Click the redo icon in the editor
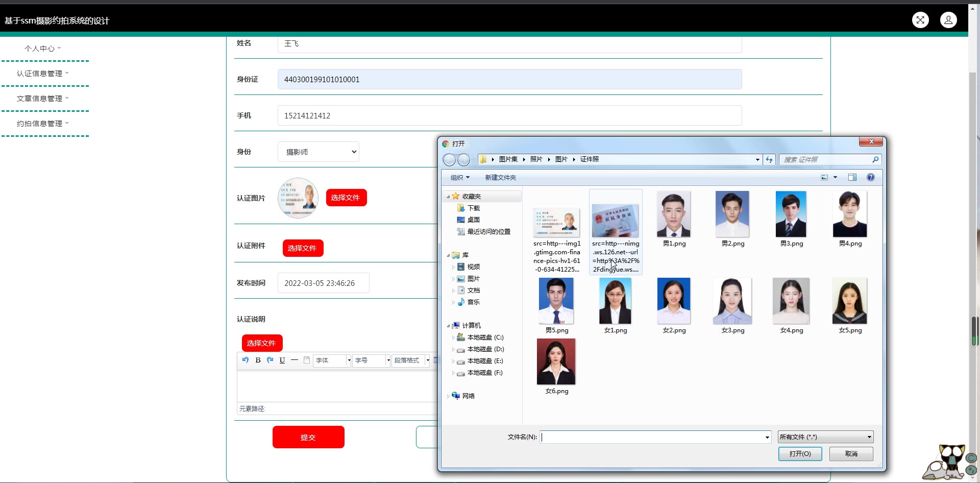980x483 pixels. click(x=270, y=360)
